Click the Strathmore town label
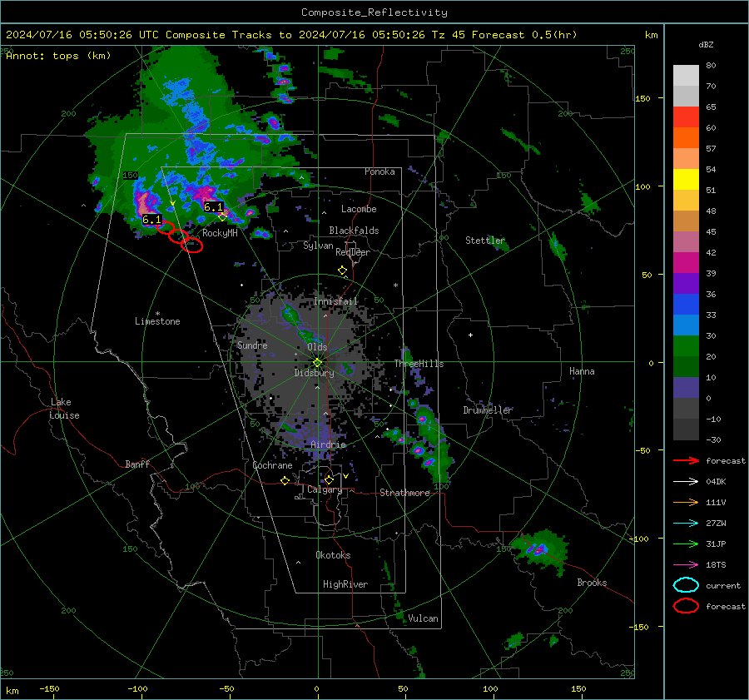 click(404, 493)
